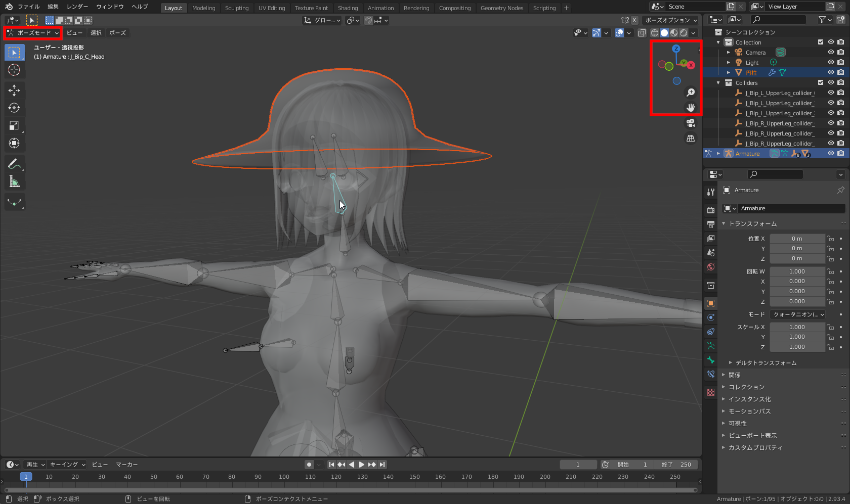850x504 pixels.
Task: Click the pan view hand icon
Action: [691, 107]
